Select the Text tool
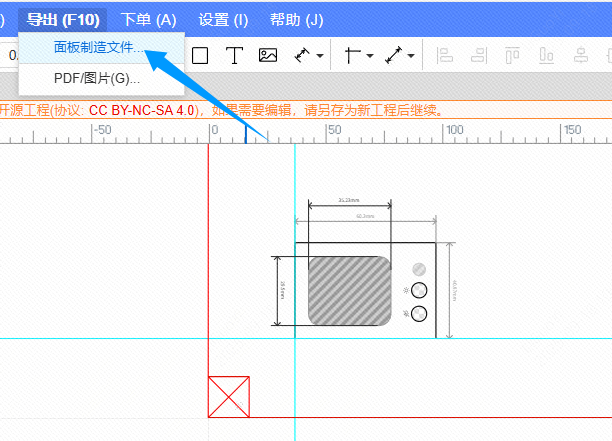Screen dimensions: 612x441 pyautogui.click(x=234, y=56)
